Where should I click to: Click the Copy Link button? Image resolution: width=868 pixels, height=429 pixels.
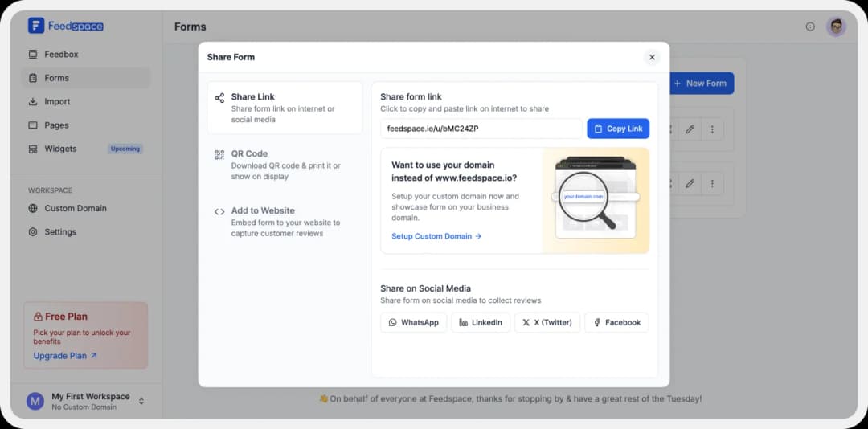[x=618, y=129]
